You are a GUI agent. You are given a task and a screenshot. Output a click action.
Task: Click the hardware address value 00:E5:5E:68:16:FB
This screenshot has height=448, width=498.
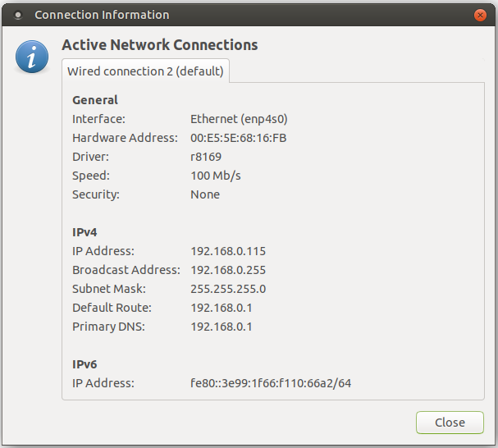tap(238, 138)
